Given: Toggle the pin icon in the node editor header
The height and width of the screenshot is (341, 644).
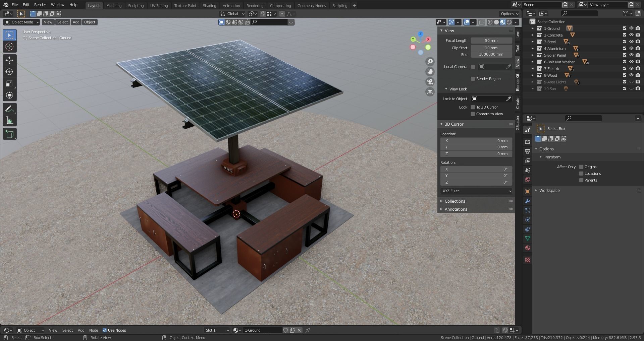Looking at the screenshot, I should pos(308,330).
